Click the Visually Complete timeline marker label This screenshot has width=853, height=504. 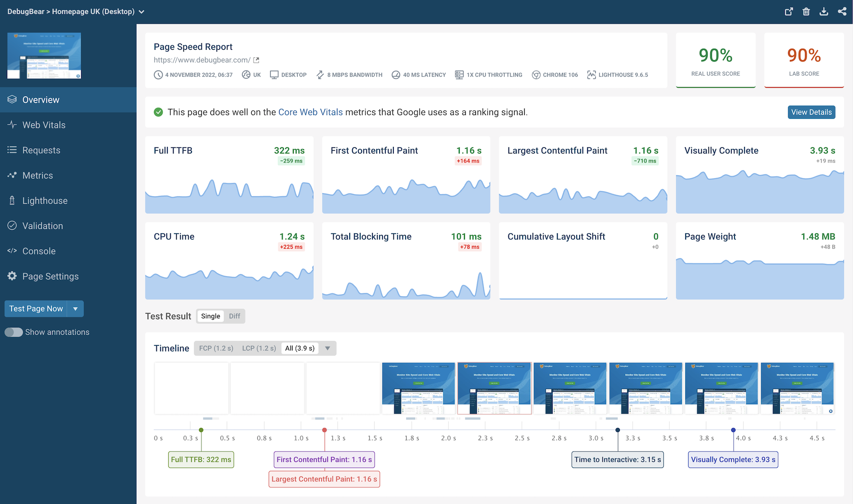pyautogui.click(x=733, y=459)
